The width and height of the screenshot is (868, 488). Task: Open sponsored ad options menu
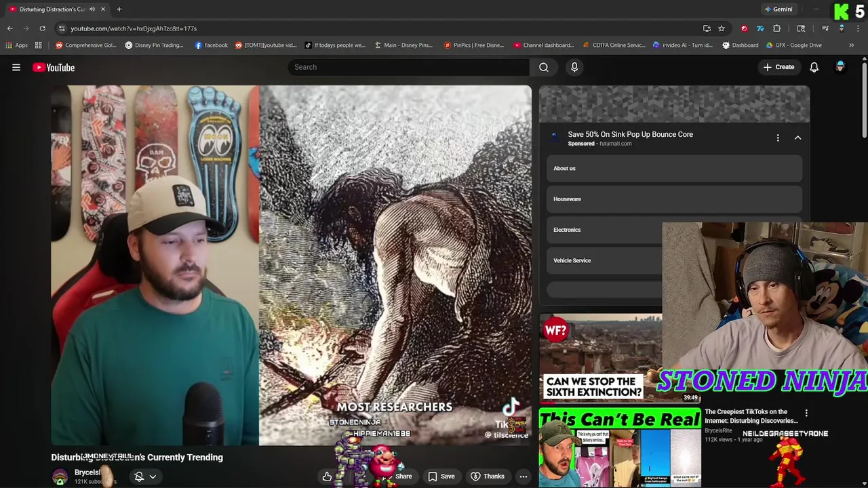778,138
